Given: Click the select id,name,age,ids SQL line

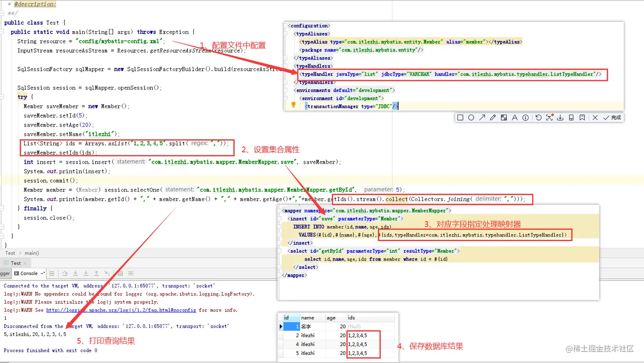Looking at the screenshot, I should coord(376,259).
